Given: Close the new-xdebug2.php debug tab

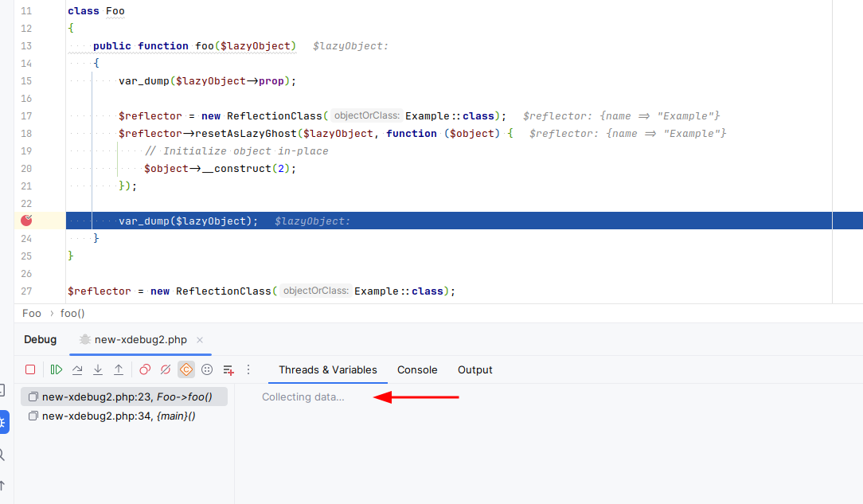Looking at the screenshot, I should click(x=200, y=340).
